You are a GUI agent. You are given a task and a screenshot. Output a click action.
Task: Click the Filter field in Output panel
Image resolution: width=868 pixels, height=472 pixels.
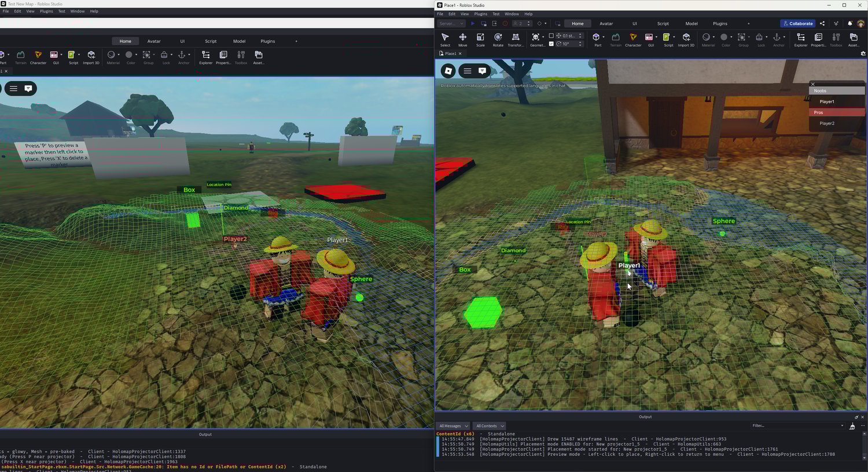coord(797,426)
